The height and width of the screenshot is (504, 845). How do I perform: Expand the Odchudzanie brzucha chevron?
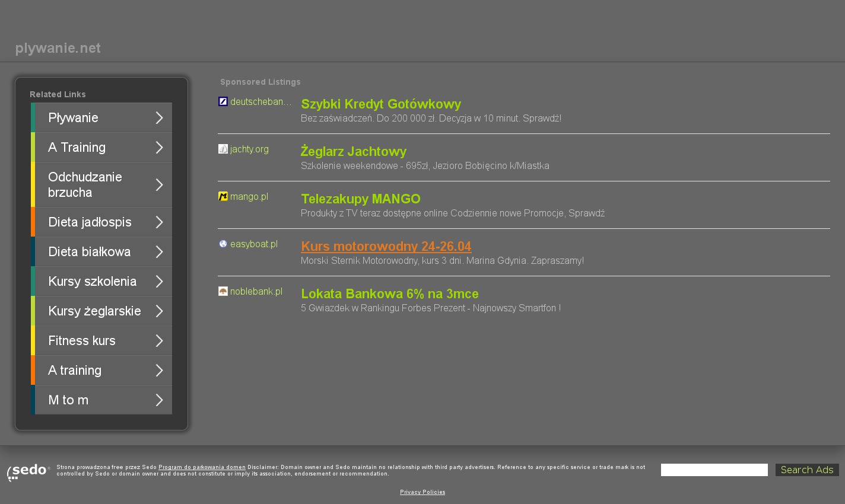[x=159, y=185]
